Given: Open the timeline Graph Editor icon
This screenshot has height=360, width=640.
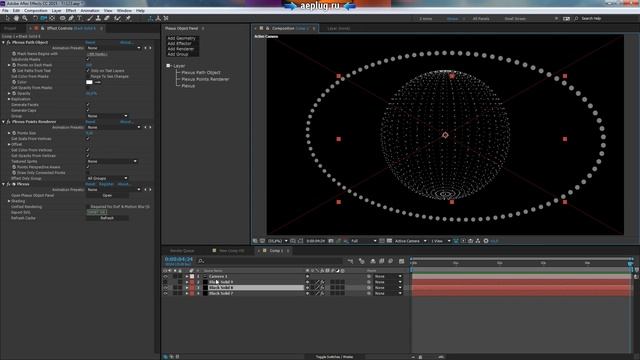Looking at the screenshot, I should point(402,261).
